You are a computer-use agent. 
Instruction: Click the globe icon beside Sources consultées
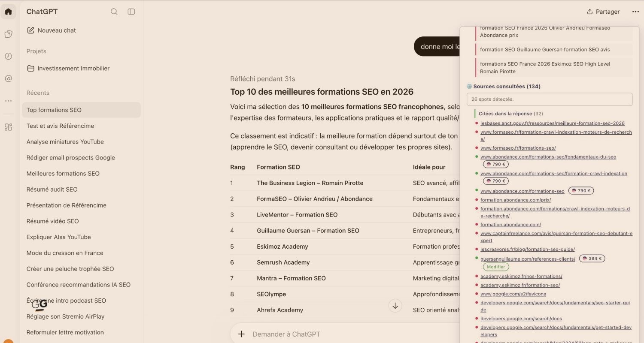pyautogui.click(x=469, y=87)
